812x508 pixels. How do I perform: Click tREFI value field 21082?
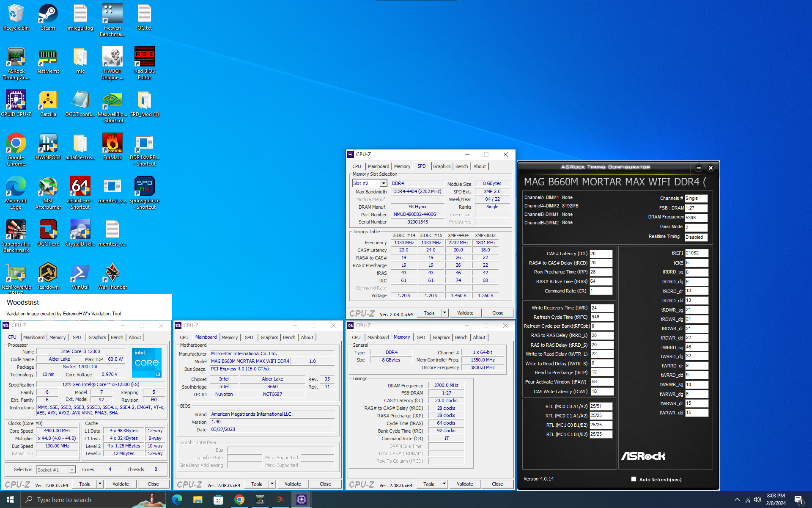tap(697, 253)
